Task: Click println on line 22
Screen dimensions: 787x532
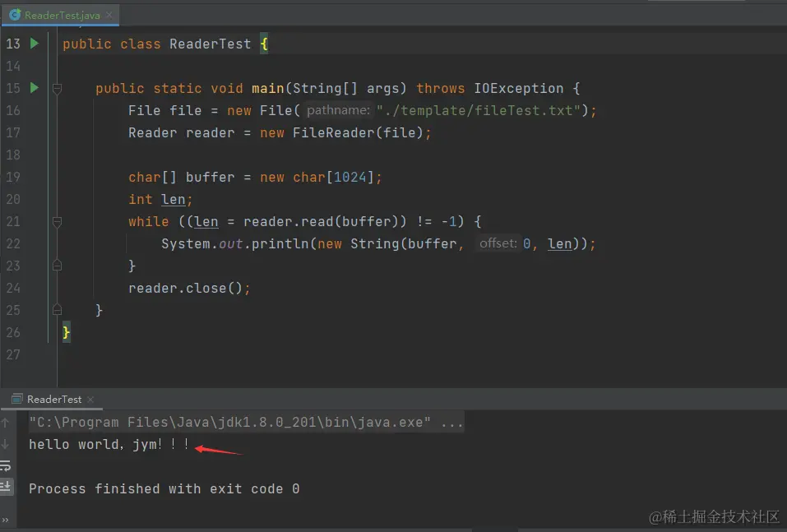Action: pos(280,244)
